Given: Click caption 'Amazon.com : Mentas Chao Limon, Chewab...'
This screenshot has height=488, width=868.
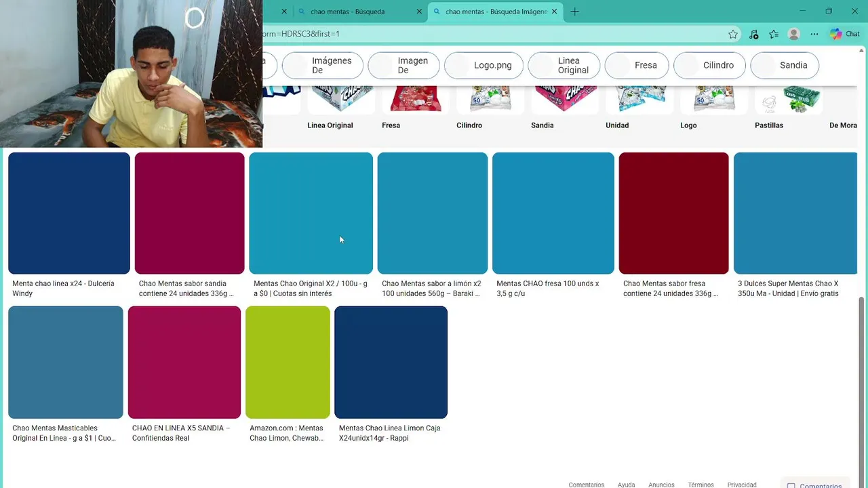Looking at the screenshot, I should (x=286, y=433).
